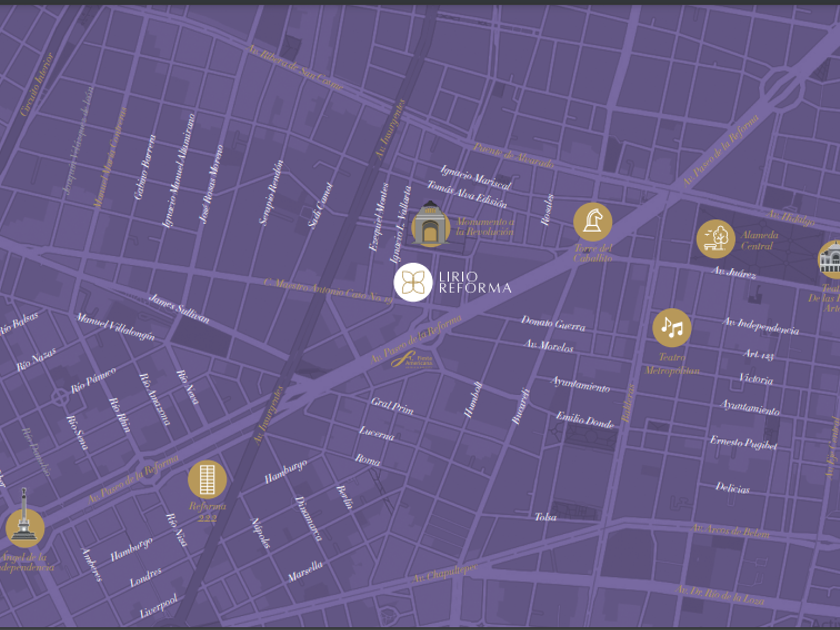840x630 pixels.
Task: Click the 'Río Amazonas' street label
Action: [155, 399]
